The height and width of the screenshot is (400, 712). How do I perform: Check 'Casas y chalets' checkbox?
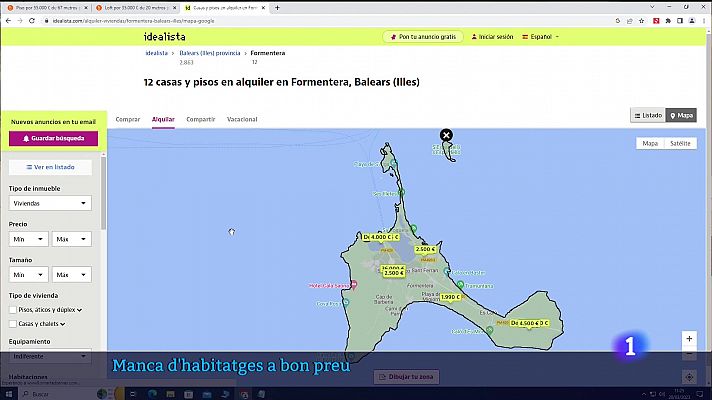tap(13, 324)
